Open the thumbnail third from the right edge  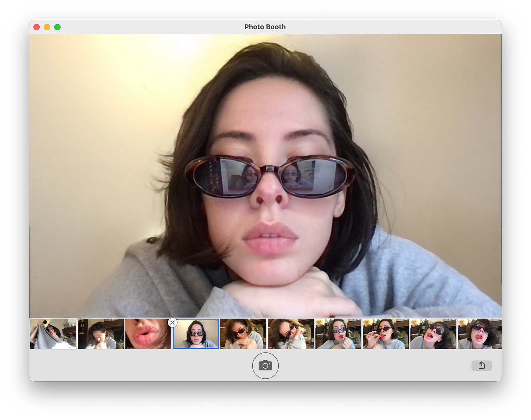point(386,334)
